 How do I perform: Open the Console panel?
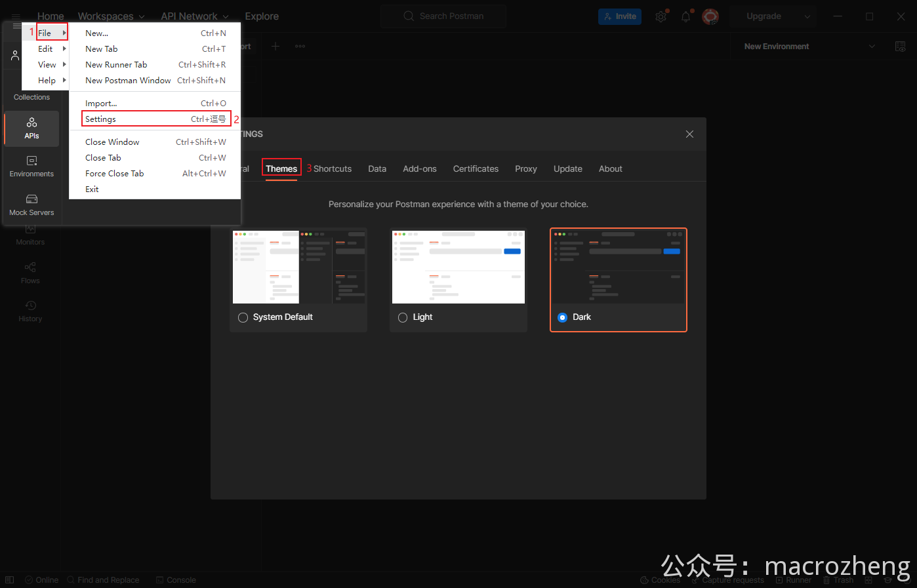(176, 580)
